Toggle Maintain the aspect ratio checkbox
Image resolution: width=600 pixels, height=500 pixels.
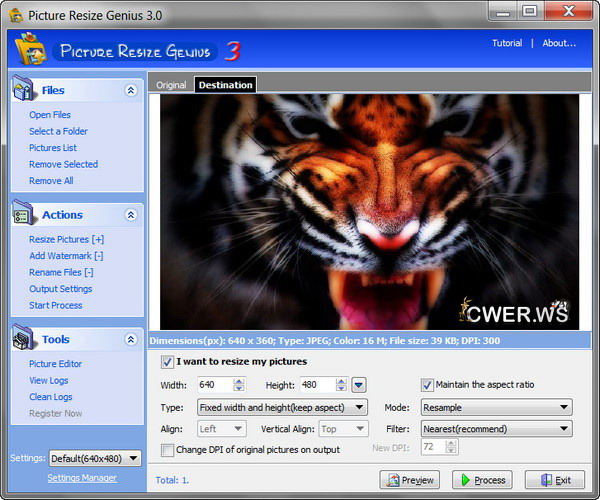(x=427, y=385)
